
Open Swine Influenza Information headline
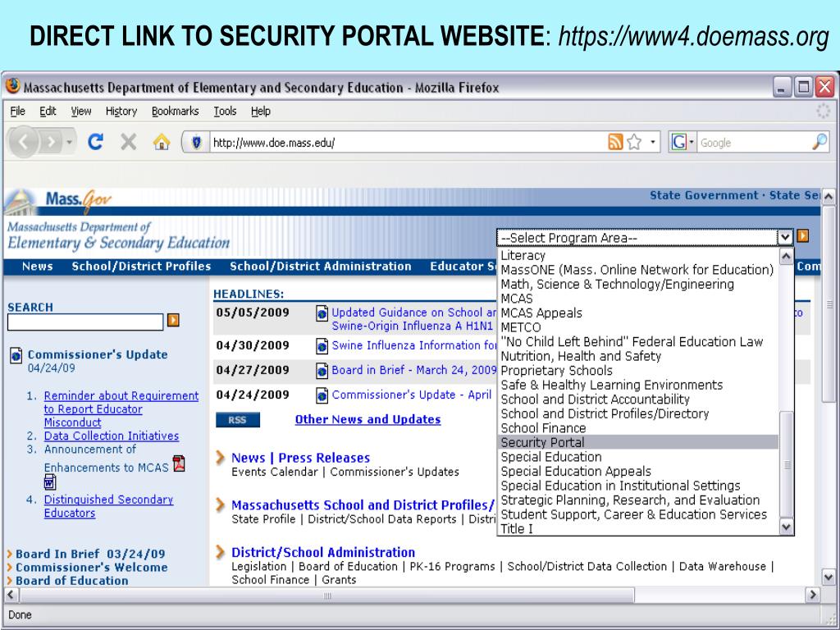[414, 345]
